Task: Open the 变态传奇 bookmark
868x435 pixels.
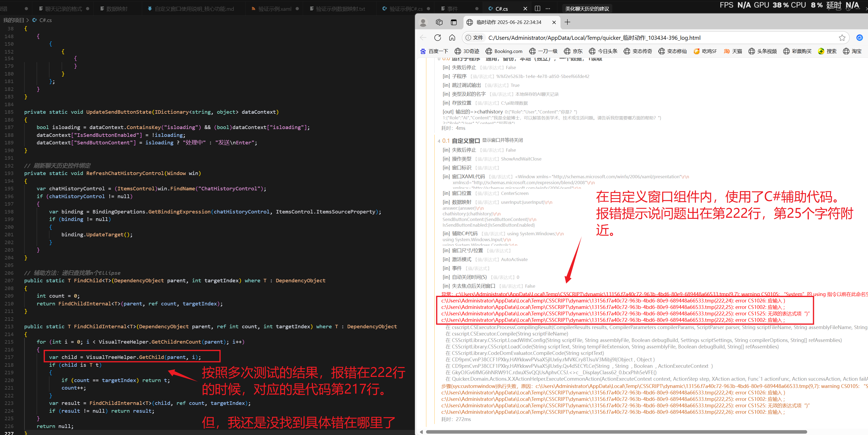Action: tap(638, 51)
